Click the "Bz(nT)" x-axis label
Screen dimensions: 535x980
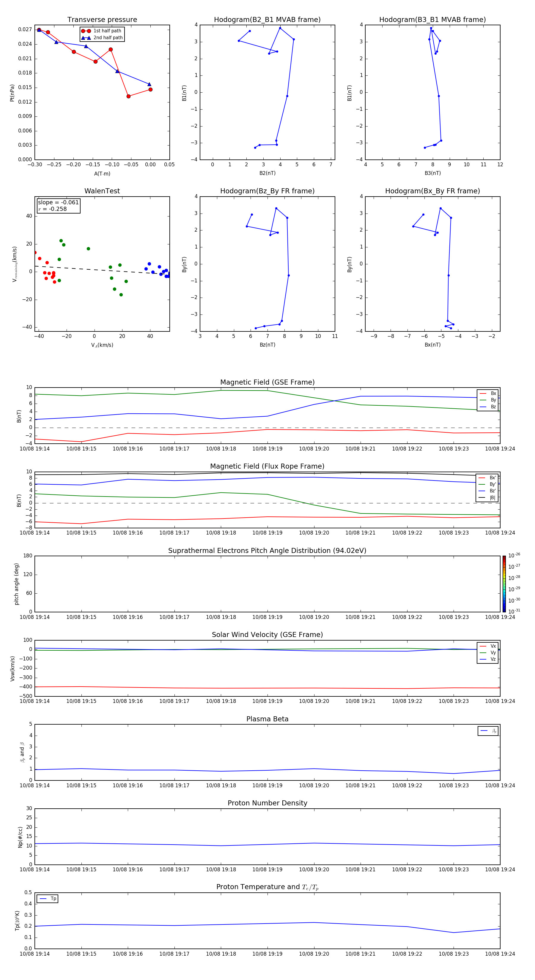(267, 345)
